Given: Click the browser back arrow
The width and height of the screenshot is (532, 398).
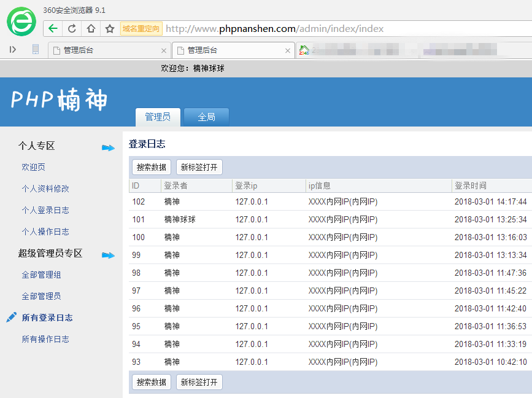Looking at the screenshot, I should coord(53,28).
